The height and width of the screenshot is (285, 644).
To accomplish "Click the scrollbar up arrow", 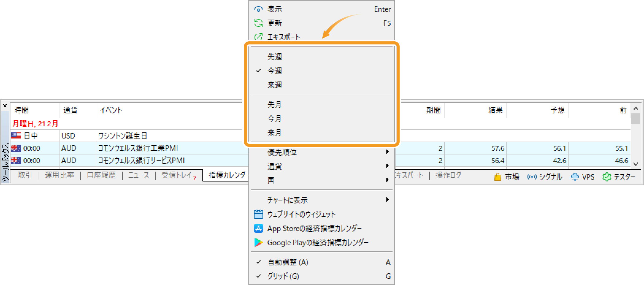I will coord(636,108).
